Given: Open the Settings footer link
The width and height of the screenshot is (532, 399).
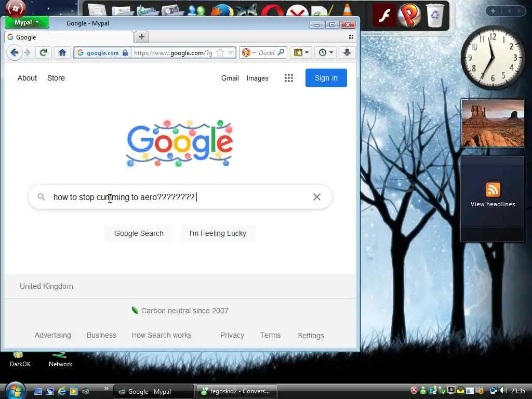Looking at the screenshot, I should click(x=311, y=336).
